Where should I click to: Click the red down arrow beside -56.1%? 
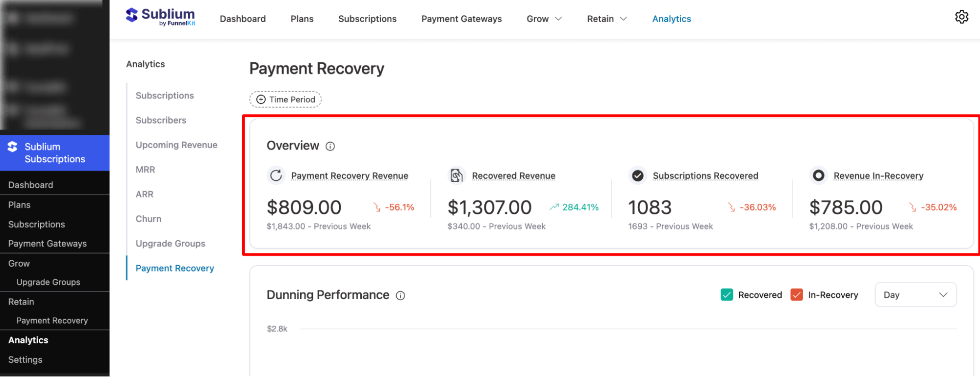[x=377, y=207]
